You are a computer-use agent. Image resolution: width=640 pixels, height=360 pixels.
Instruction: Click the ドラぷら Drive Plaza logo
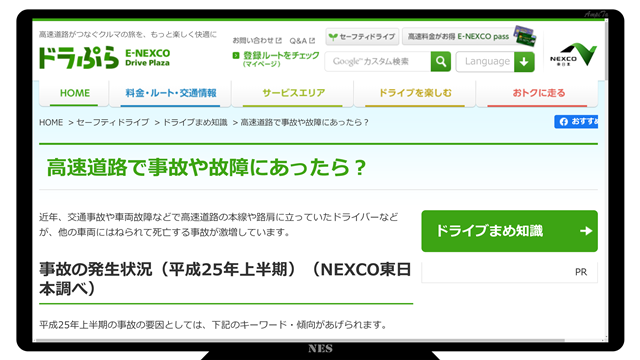pos(104,58)
